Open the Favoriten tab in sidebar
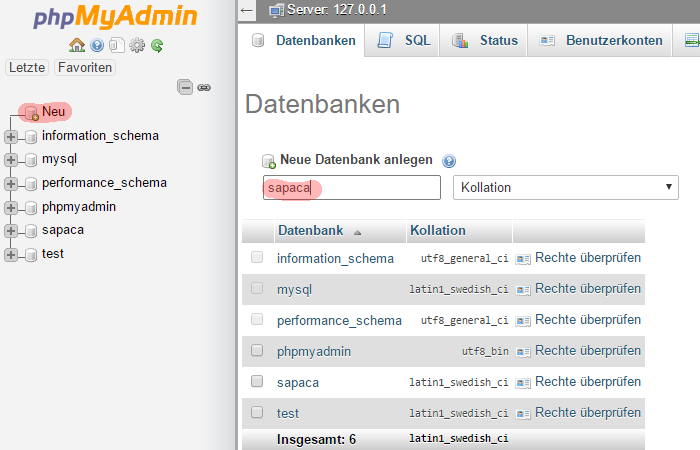 point(85,67)
